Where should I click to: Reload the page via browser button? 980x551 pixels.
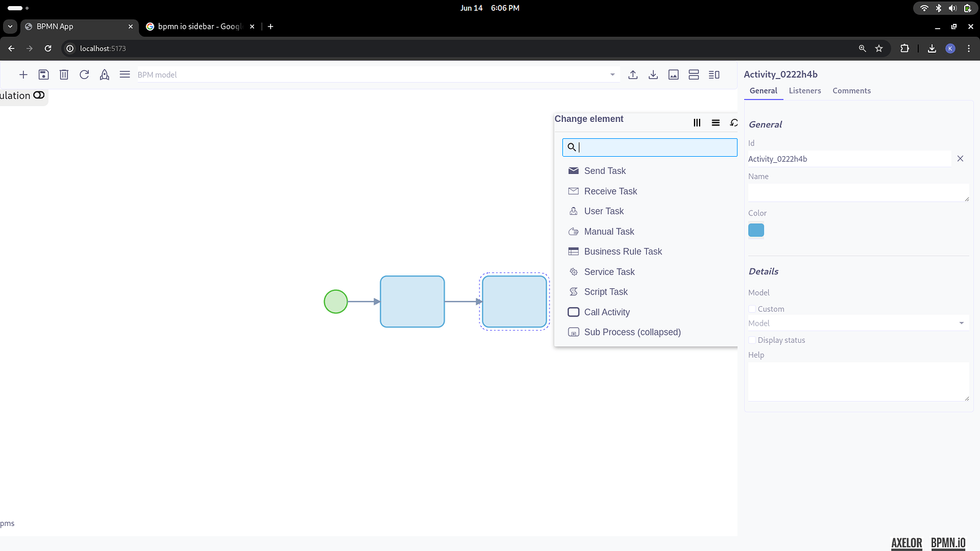click(48, 48)
